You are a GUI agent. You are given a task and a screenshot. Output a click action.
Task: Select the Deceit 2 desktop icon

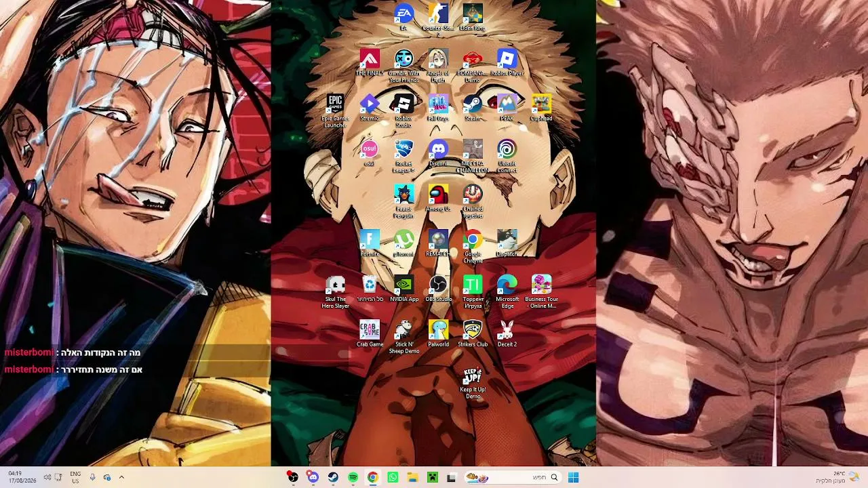coord(507,334)
